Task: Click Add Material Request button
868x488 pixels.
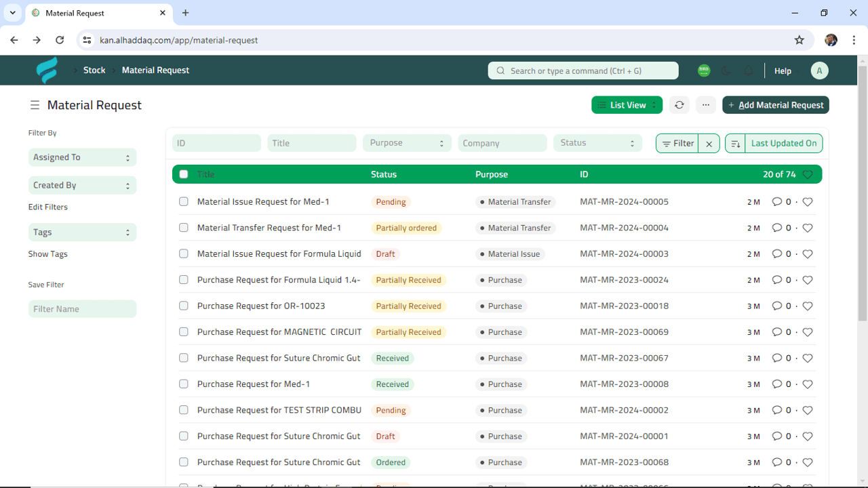Action: click(x=776, y=105)
